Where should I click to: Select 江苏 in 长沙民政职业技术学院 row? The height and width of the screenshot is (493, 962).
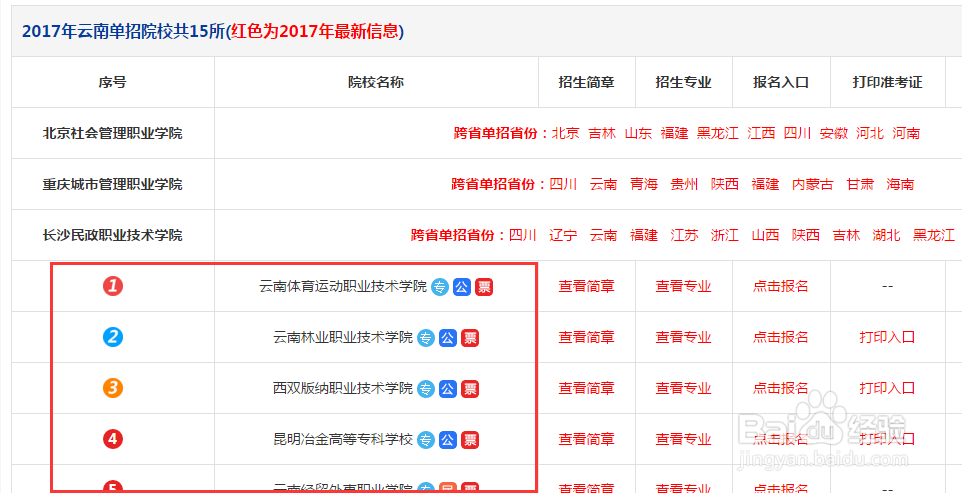click(x=685, y=235)
